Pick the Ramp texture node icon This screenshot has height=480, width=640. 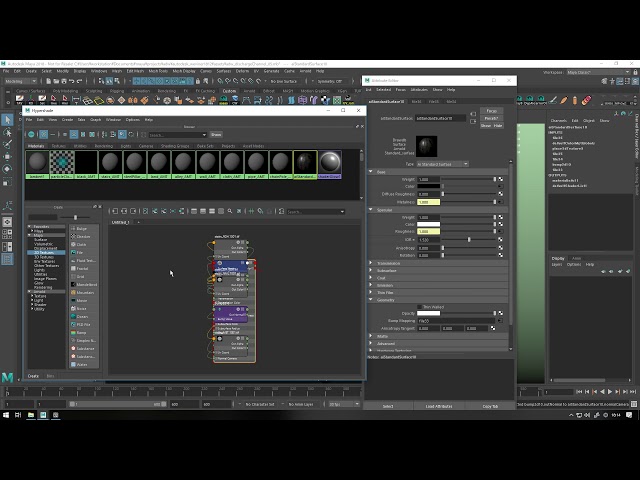(72, 332)
